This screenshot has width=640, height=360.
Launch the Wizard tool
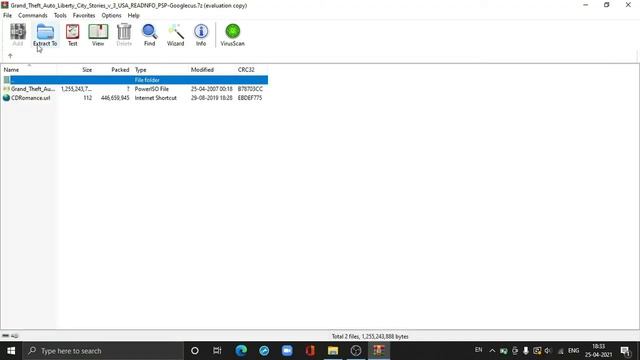(176, 35)
